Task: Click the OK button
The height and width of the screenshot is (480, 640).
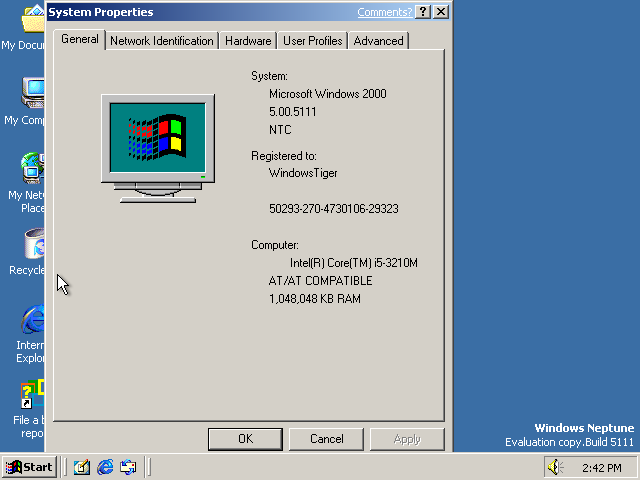Action: (245, 439)
